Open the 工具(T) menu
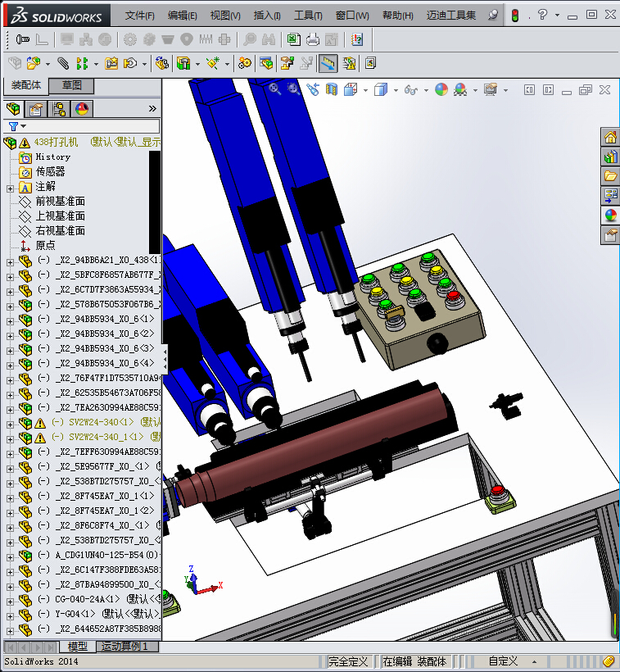This screenshot has height=672, width=620. click(x=308, y=16)
